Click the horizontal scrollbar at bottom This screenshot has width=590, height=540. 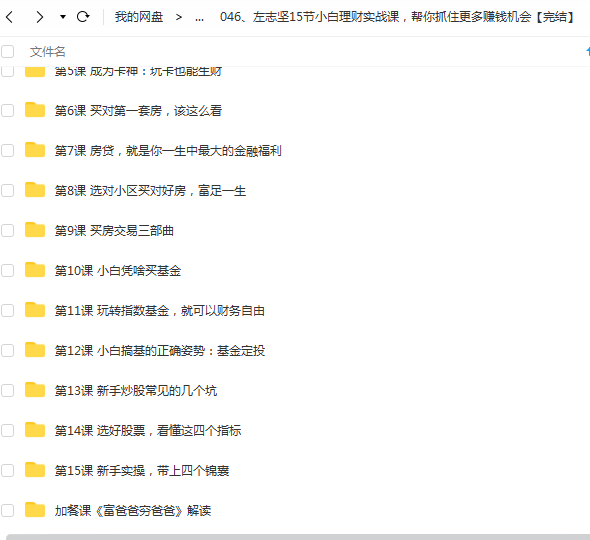coord(298,537)
